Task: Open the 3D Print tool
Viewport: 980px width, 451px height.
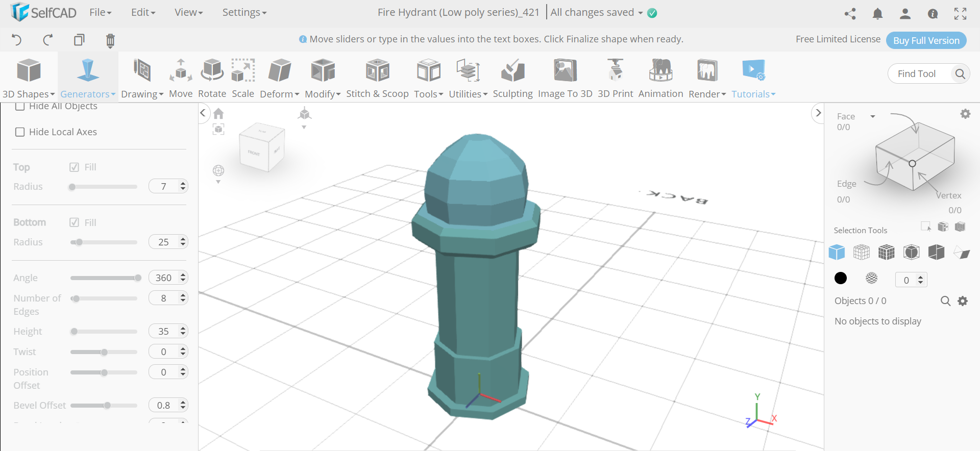Action: pos(615,78)
